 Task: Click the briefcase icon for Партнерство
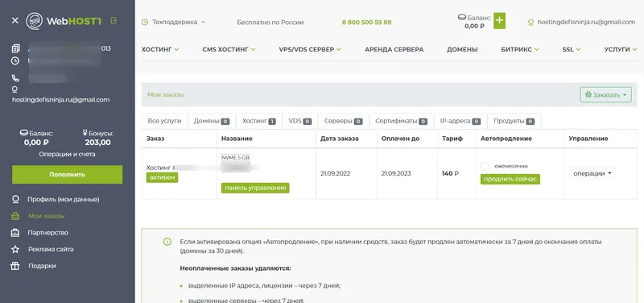(x=15, y=233)
